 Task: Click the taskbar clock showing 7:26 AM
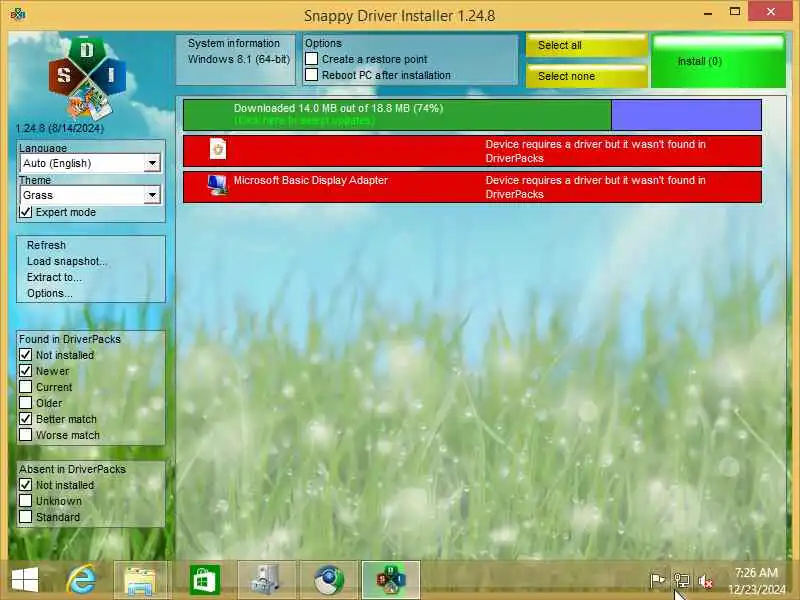757,572
